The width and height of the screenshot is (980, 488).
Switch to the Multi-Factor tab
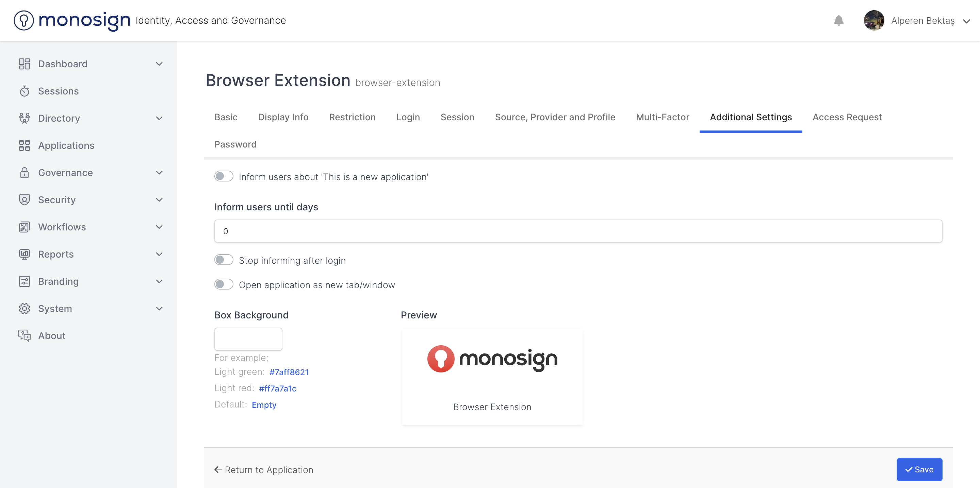[x=662, y=117]
